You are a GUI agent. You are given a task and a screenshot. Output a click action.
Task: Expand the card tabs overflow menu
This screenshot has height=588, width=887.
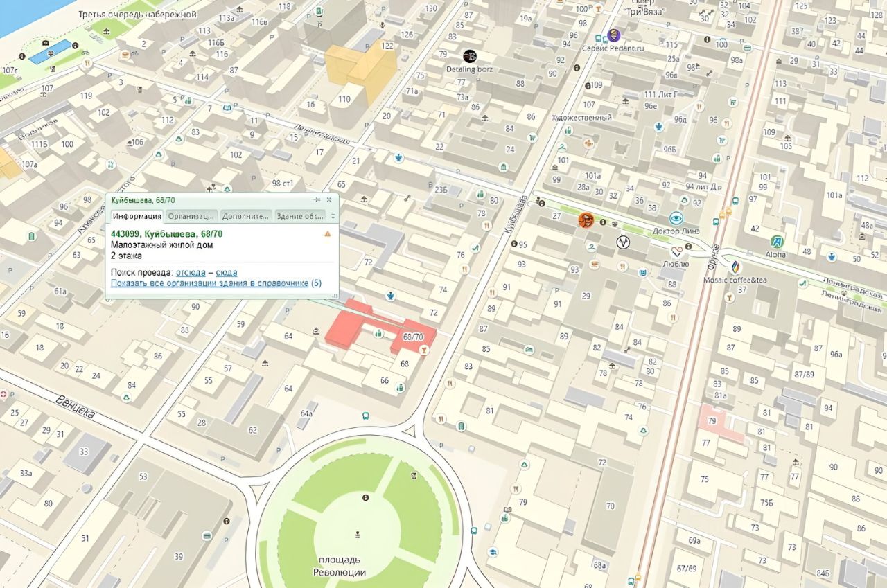pyautogui.click(x=333, y=216)
